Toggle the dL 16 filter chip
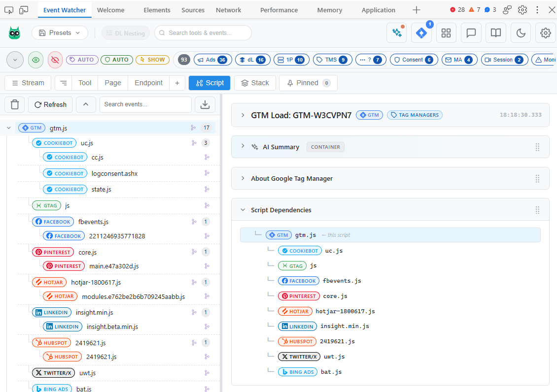The height and width of the screenshot is (392, 557). (x=253, y=60)
